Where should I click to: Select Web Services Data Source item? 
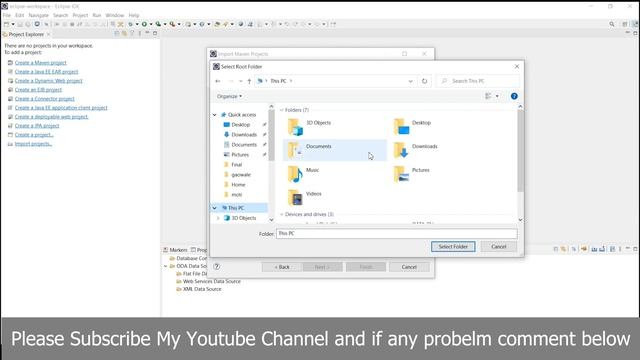(211, 281)
